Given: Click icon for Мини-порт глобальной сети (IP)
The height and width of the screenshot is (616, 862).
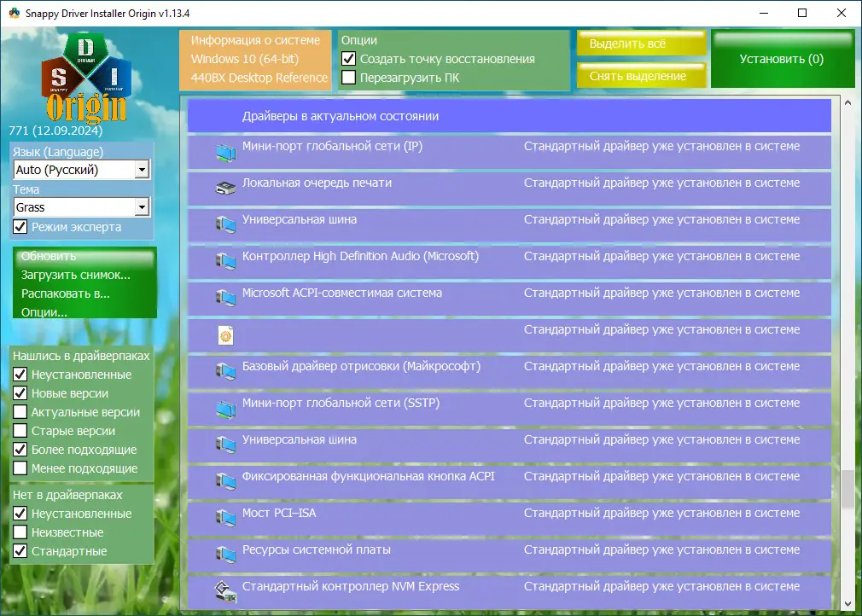Looking at the screenshot, I should pyautogui.click(x=225, y=153).
